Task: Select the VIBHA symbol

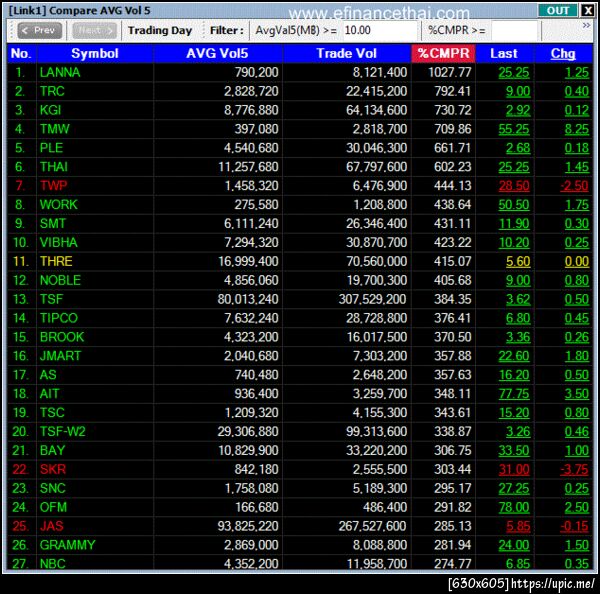Action: (59, 243)
